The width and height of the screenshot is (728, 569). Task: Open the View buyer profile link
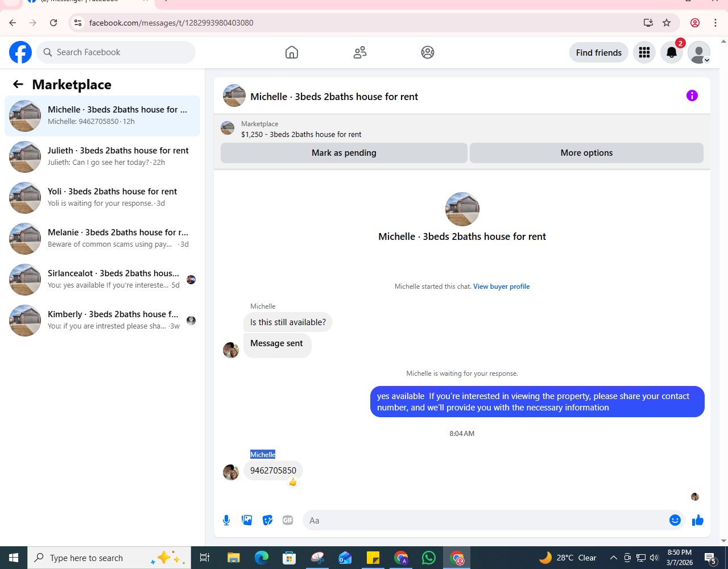click(501, 286)
